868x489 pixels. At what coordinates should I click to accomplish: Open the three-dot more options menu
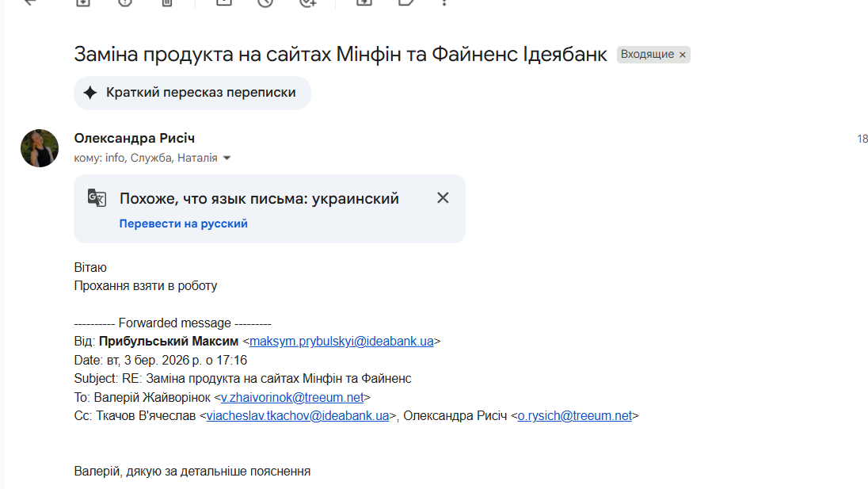pos(445,2)
